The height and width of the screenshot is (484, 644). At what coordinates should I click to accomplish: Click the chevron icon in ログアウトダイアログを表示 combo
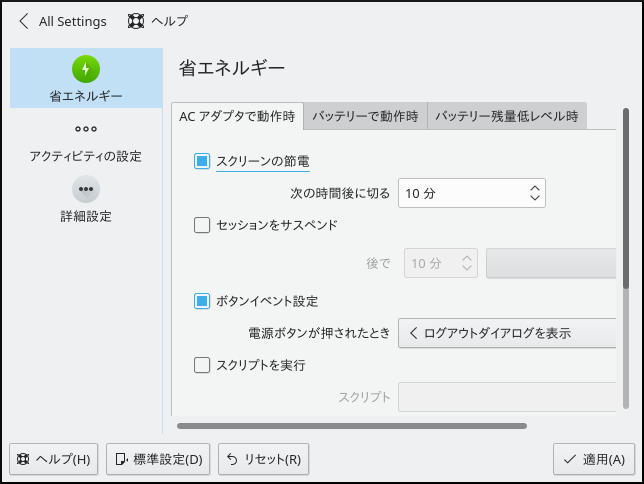414,333
